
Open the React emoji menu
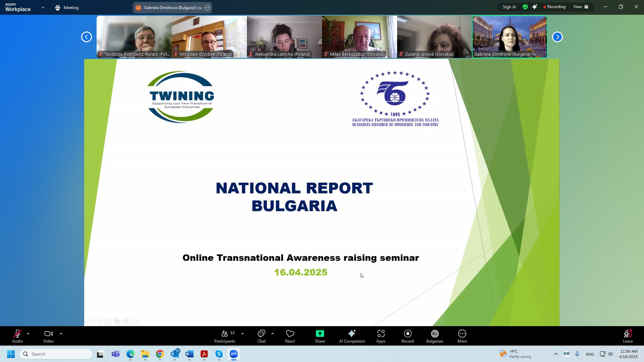pos(290,336)
